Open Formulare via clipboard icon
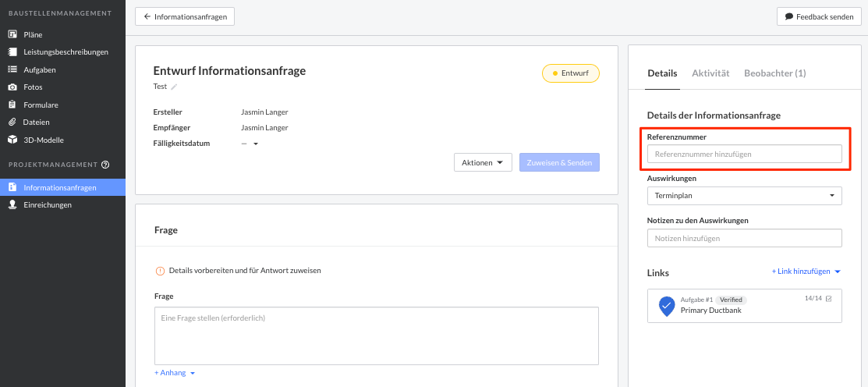The image size is (868, 387). 12,105
